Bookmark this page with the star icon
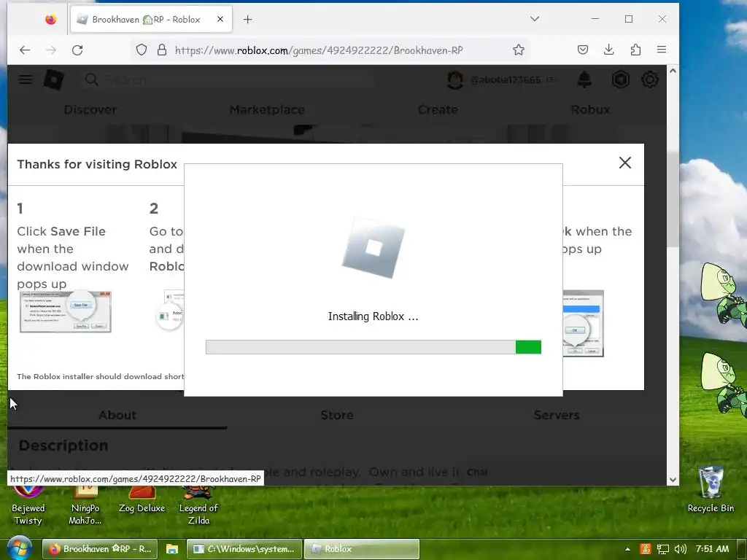The width and height of the screenshot is (747, 560). (519, 50)
